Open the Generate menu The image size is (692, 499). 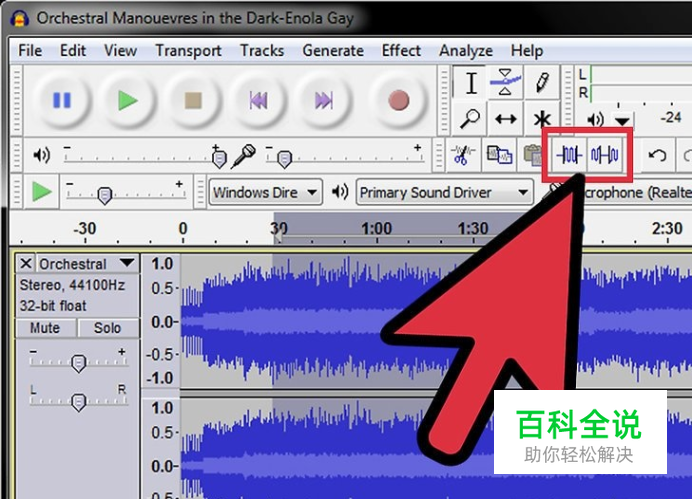(333, 51)
